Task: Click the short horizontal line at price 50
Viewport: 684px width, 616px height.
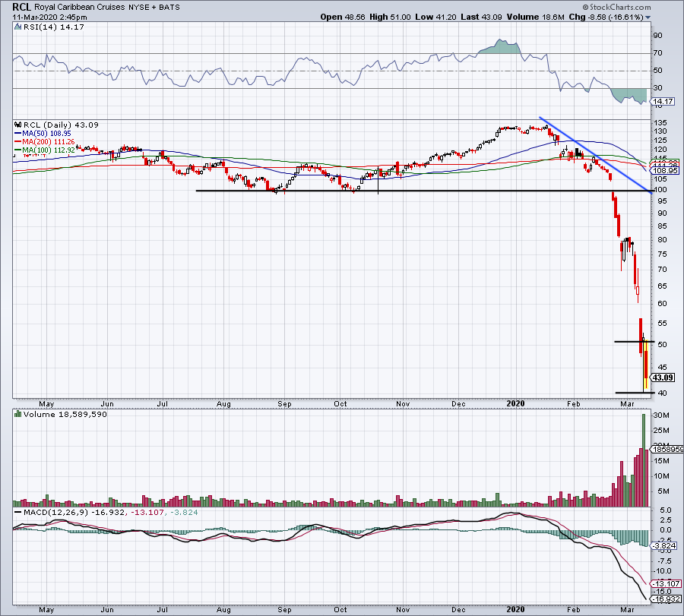Action: tap(628, 343)
